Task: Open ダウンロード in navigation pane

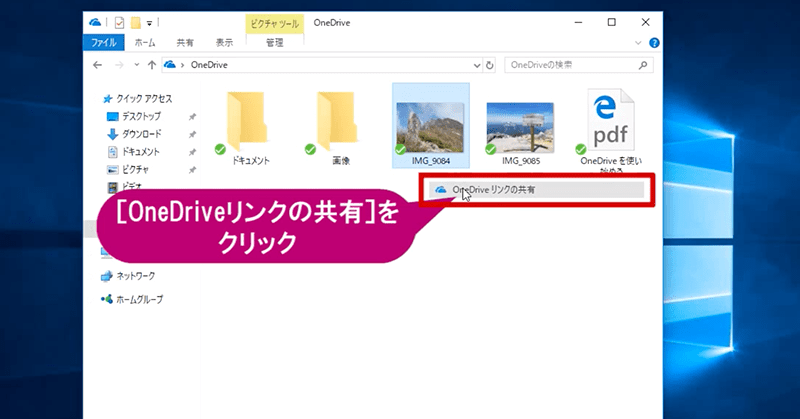Action: pos(141,134)
